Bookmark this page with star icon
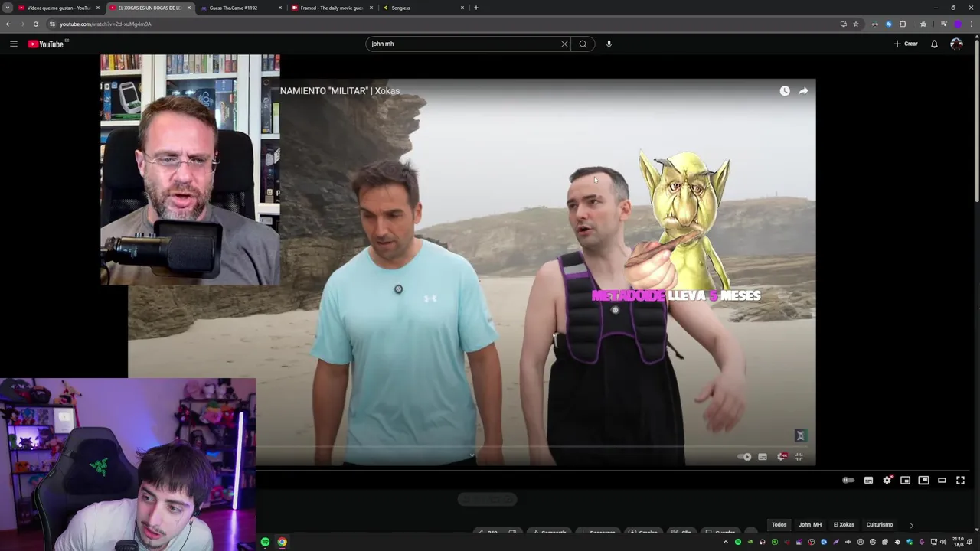The image size is (980, 551). tap(856, 24)
